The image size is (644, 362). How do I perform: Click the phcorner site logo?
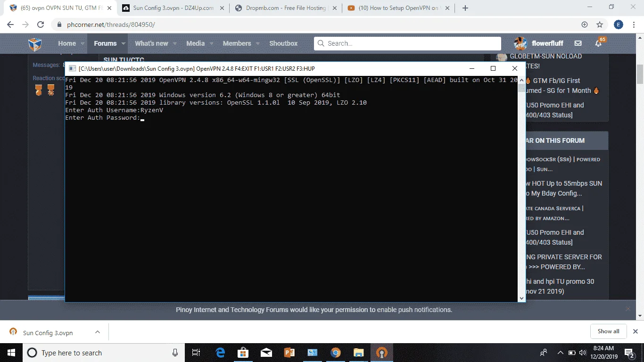tap(35, 44)
